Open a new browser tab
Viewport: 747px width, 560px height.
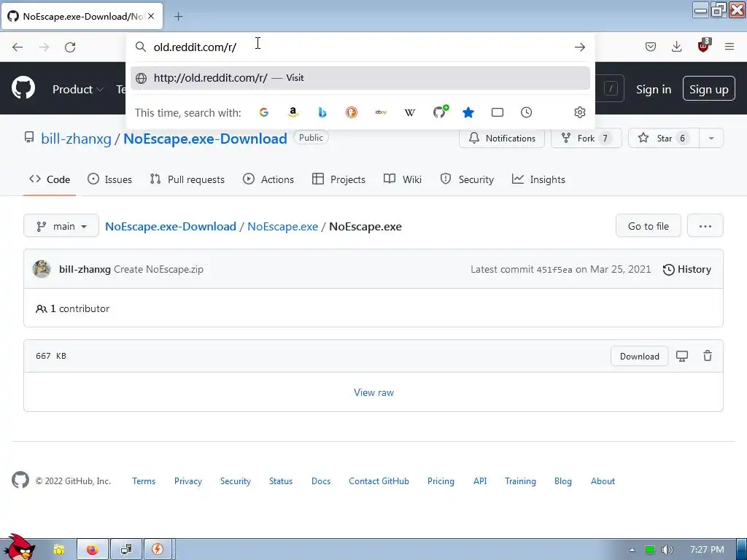point(178,17)
